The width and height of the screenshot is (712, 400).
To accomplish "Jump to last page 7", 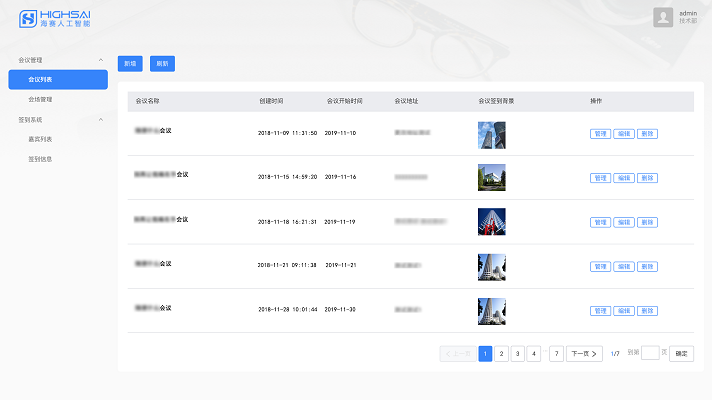I will tap(556, 353).
